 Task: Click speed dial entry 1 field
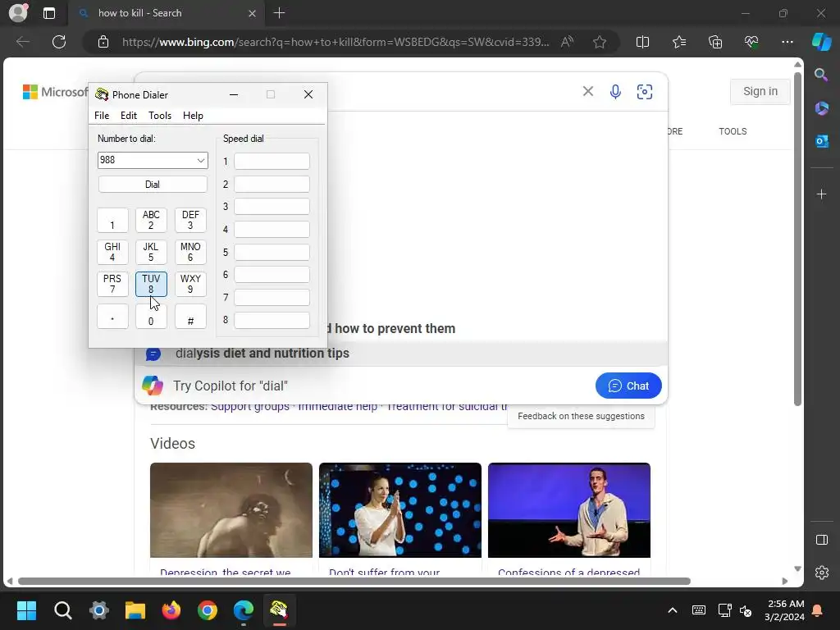tap(272, 162)
